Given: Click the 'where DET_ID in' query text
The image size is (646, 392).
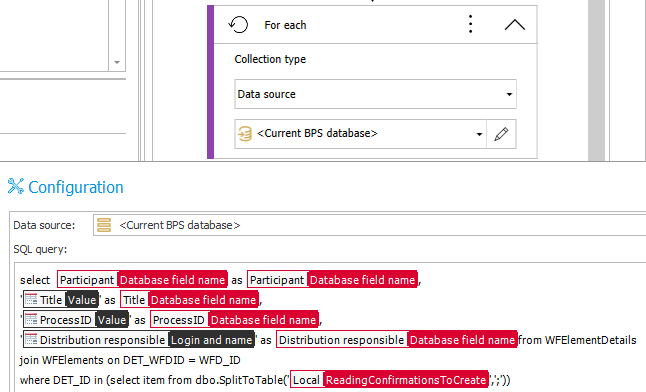Looking at the screenshot, I should click(x=61, y=380).
